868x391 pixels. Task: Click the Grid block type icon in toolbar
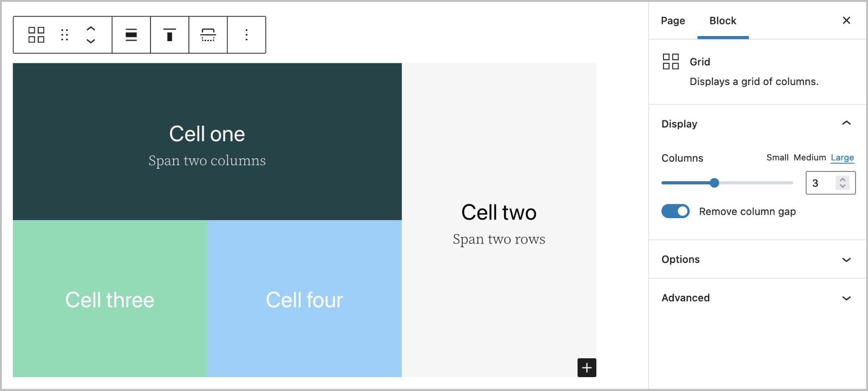point(36,35)
